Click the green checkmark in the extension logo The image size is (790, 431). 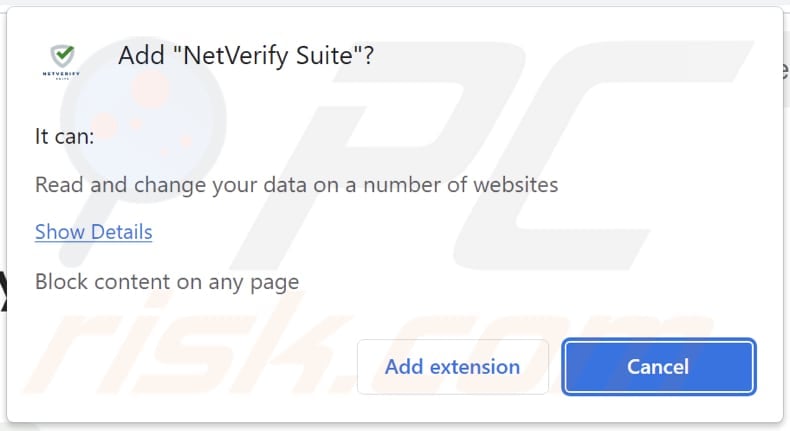tap(62, 54)
